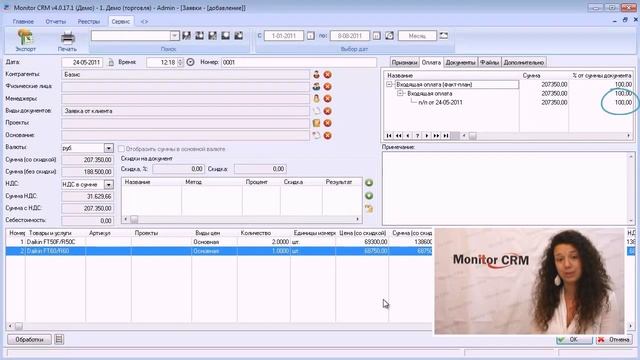Switch to the Признаки tab
Viewport: 640px width, 360px height.
click(x=404, y=62)
